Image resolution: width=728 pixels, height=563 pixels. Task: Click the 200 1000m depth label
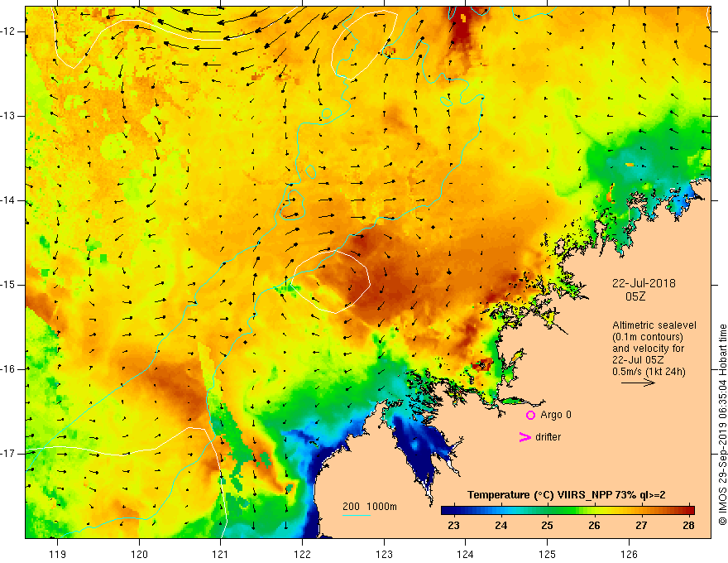click(x=370, y=507)
